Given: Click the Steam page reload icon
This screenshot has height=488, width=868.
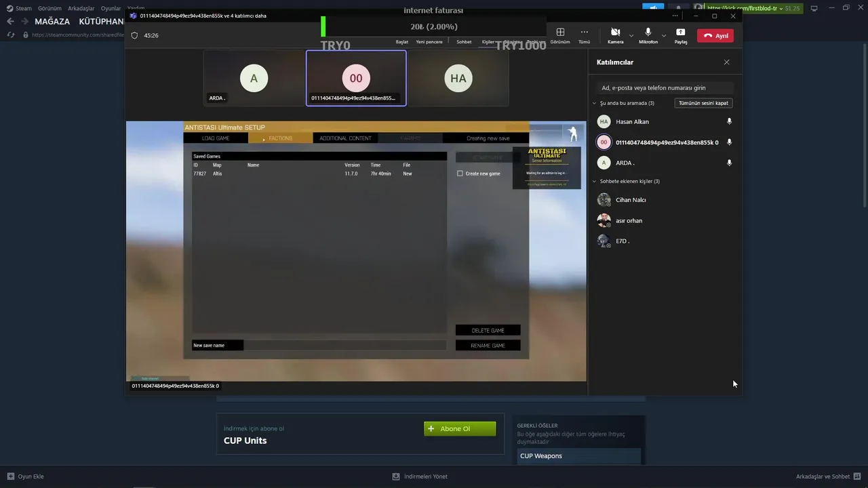Looking at the screenshot, I should point(11,35).
